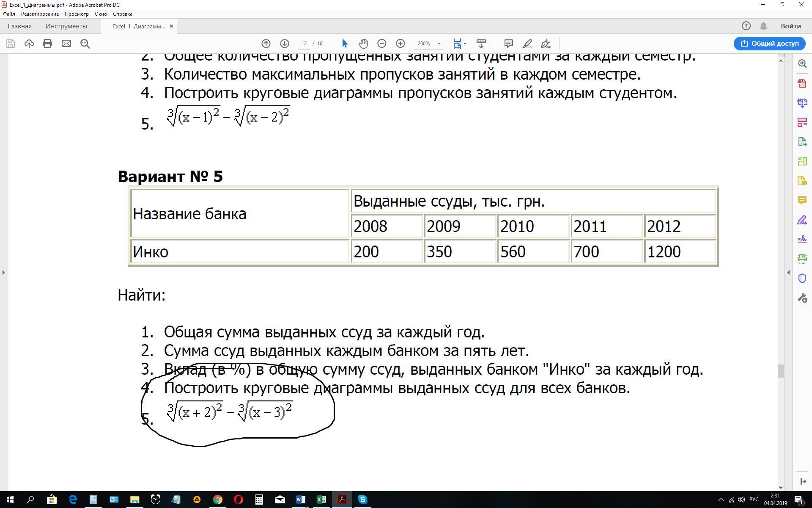Open the Редактирование menu
This screenshot has height=508, width=812.
[40, 14]
